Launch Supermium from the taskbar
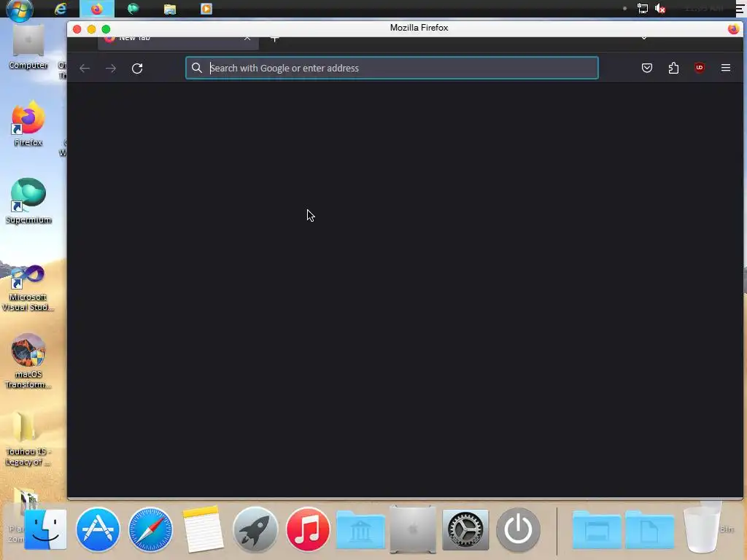 (x=133, y=9)
